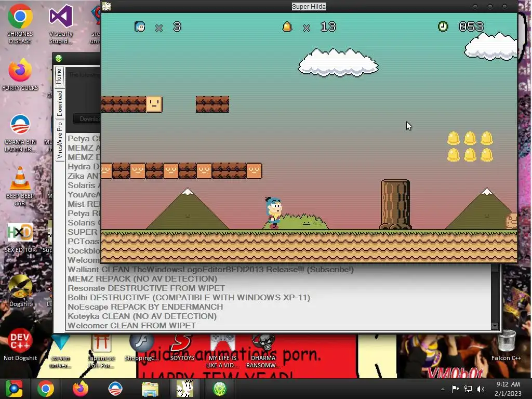Select the SUPER list entry in VirusWire
The height and width of the screenshot is (399, 532).
coord(84,232)
